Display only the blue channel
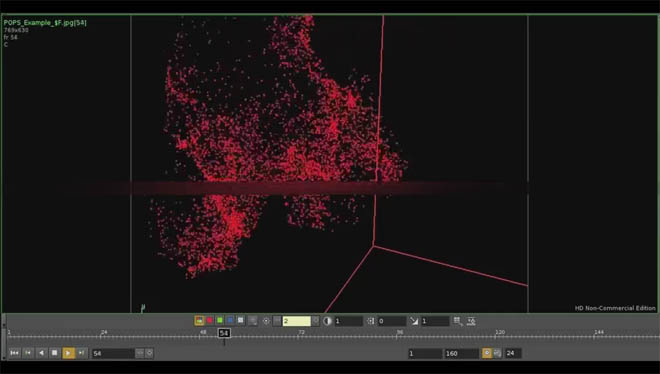Screen dimensions: 660x374 [230, 321]
